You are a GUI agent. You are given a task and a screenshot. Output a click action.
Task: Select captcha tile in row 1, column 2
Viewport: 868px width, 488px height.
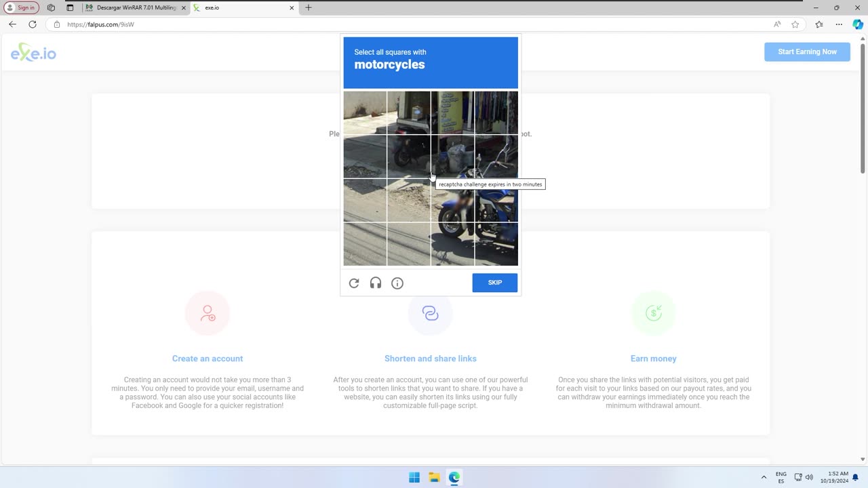(409, 113)
